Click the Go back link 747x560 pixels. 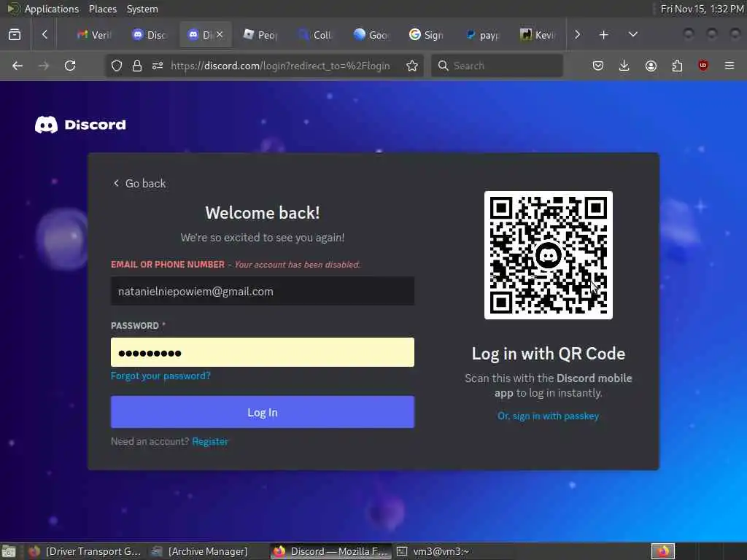click(x=139, y=183)
